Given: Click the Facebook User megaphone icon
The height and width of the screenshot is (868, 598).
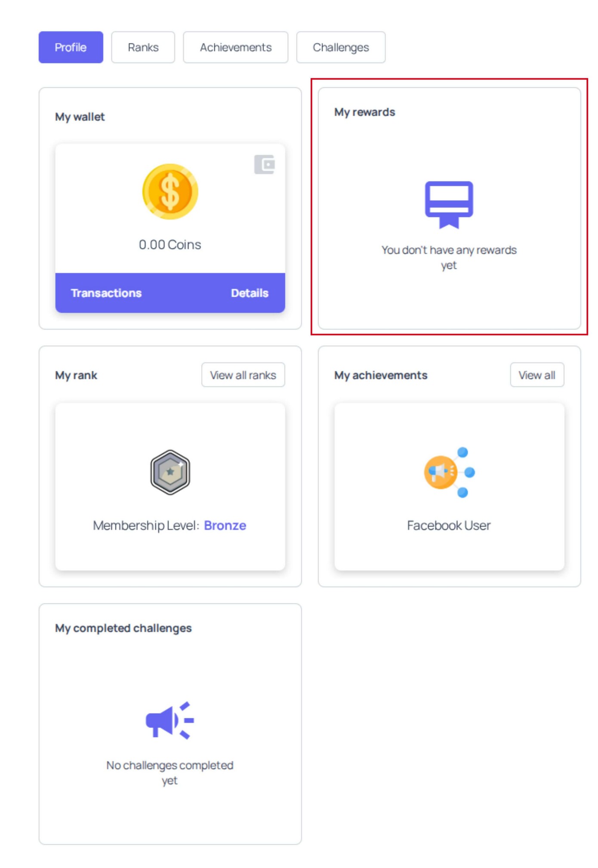Looking at the screenshot, I should tap(449, 472).
